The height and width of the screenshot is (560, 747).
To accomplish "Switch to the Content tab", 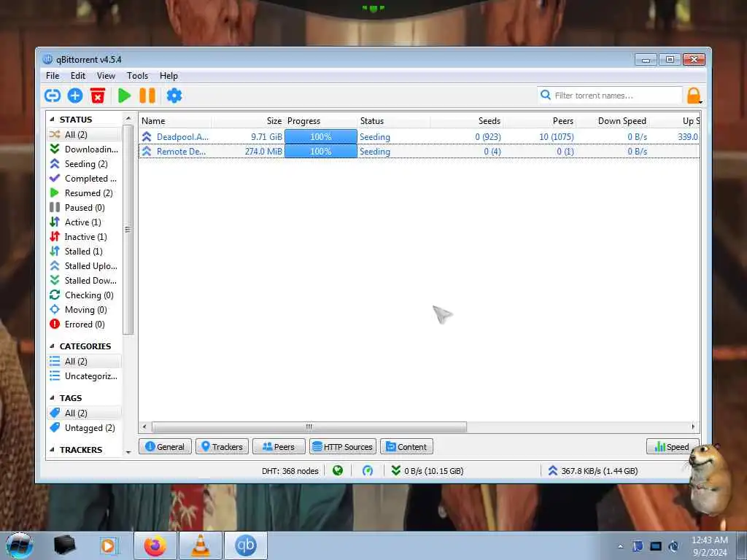I will tap(406, 447).
